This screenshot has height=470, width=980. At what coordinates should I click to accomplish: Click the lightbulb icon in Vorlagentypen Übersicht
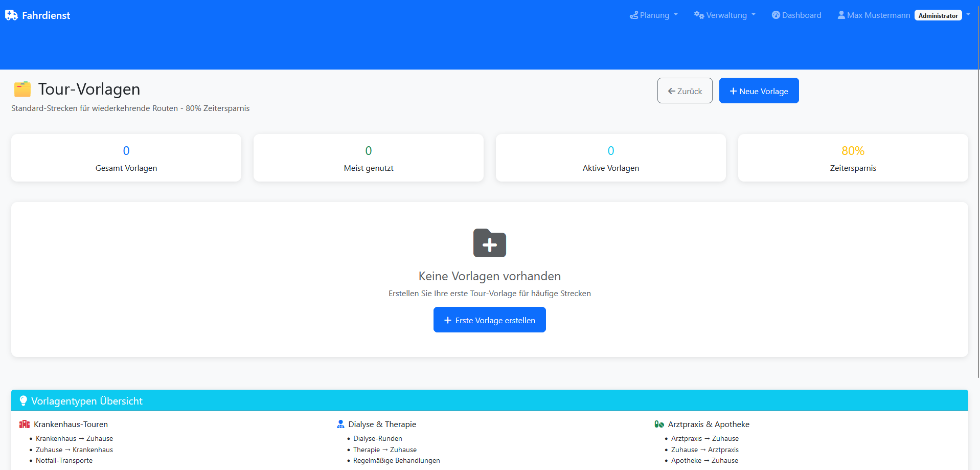24,400
